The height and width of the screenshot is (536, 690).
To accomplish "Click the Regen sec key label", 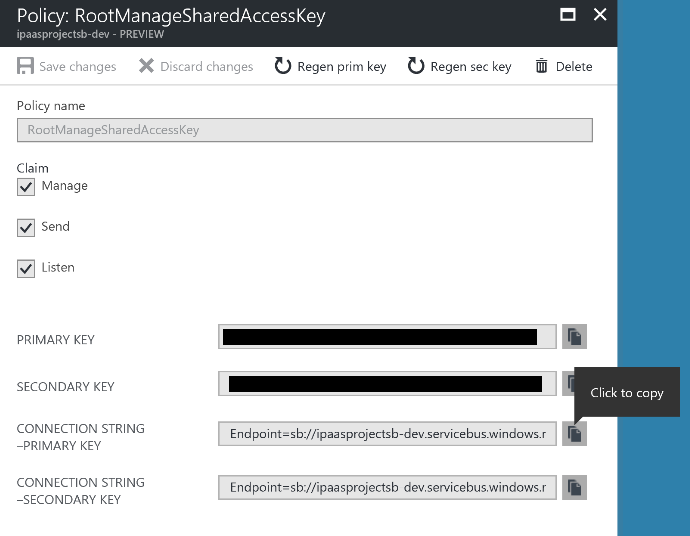I will pos(471,66).
